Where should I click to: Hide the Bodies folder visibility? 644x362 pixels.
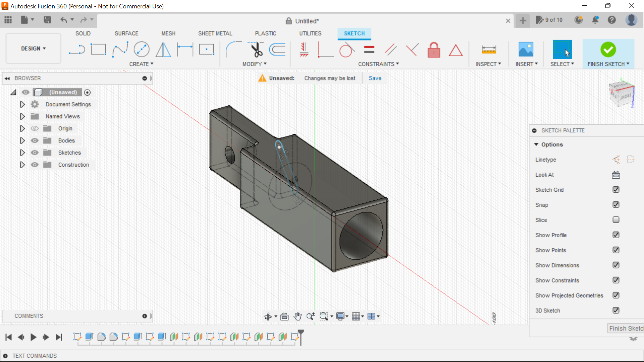35,140
